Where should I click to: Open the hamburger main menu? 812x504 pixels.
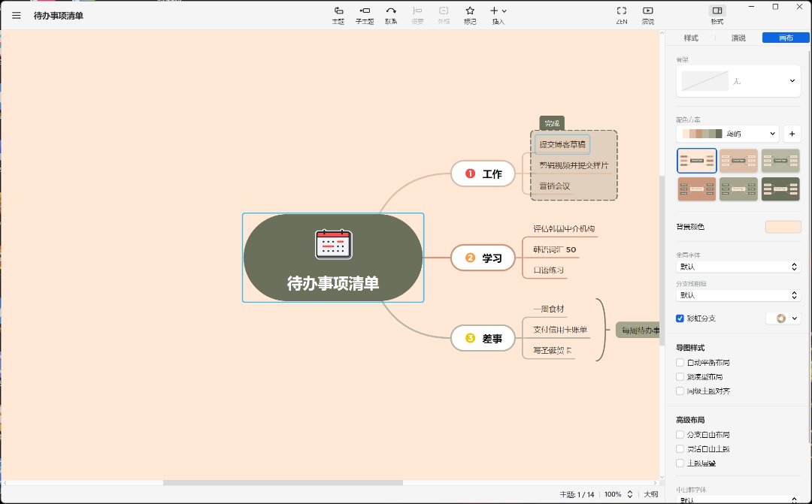click(x=17, y=15)
